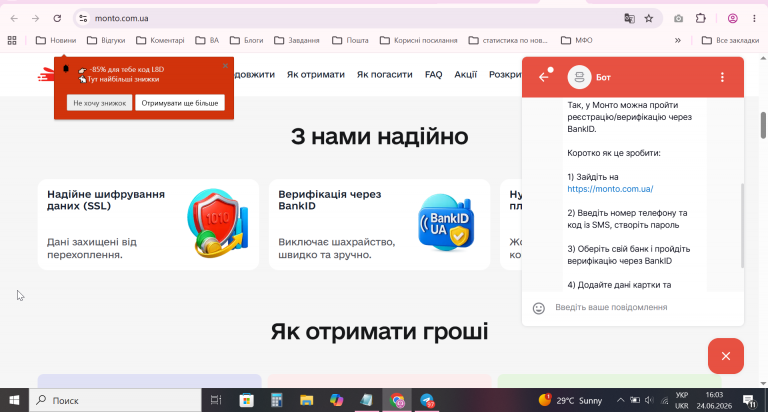Open Microsoft Store from the taskbar
This screenshot has width=768, height=412.
pyautogui.click(x=246, y=400)
